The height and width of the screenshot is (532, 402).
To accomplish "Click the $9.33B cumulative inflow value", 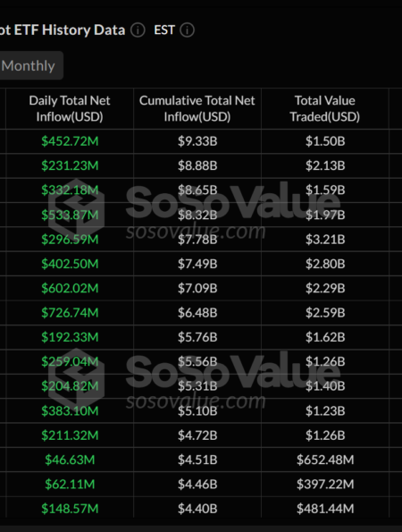I will (197, 141).
